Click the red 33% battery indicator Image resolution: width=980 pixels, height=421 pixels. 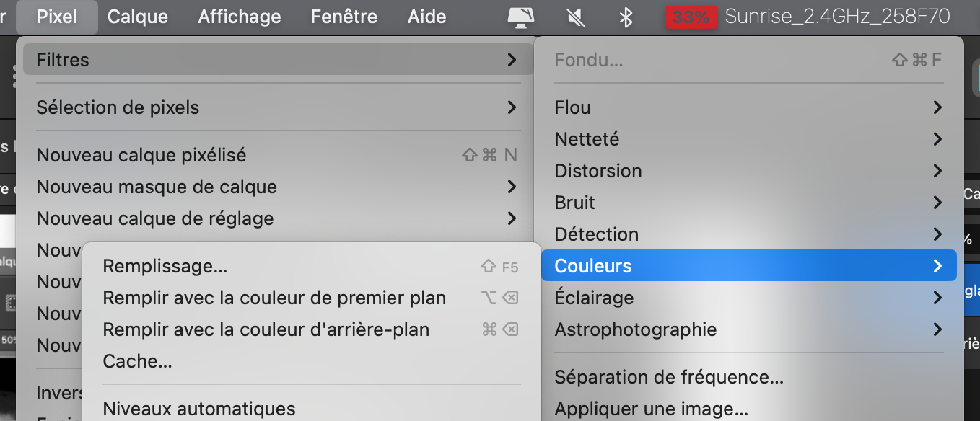coord(691,17)
